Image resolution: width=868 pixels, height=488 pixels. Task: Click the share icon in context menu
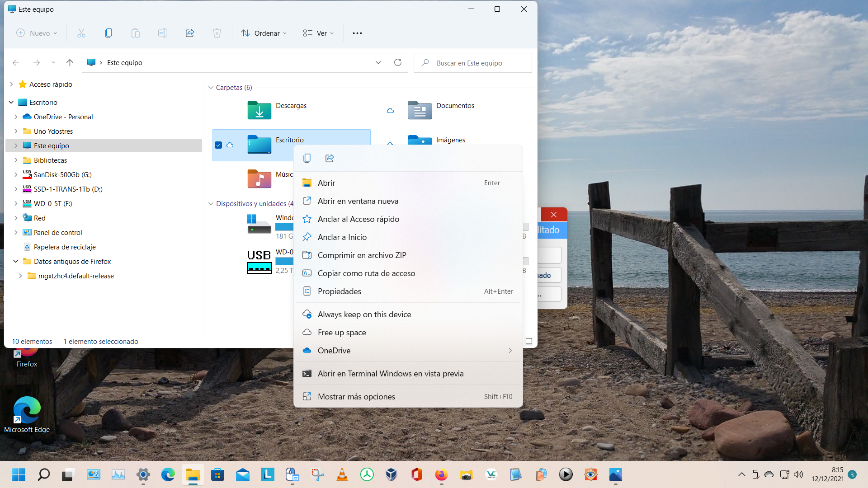click(x=330, y=158)
